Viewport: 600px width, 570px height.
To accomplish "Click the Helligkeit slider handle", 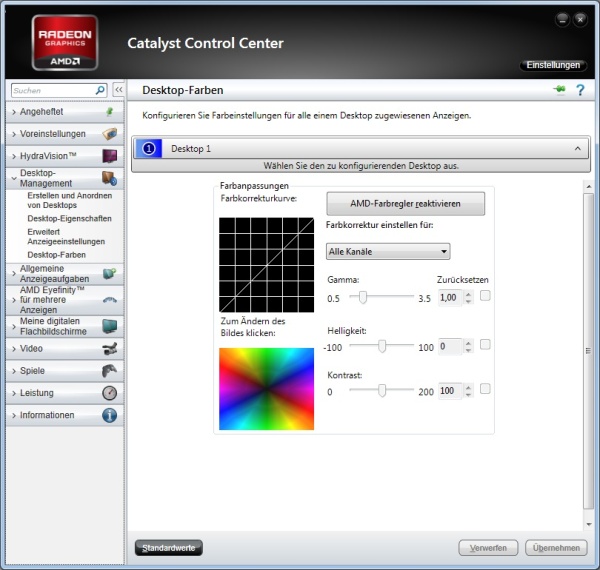I will (x=382, y=346).
